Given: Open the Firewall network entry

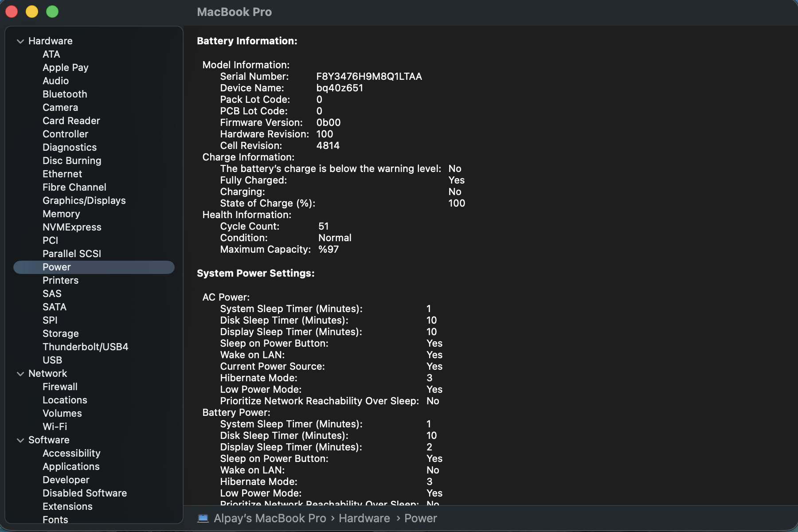Looking at the screenshot, I should [60, 387].
